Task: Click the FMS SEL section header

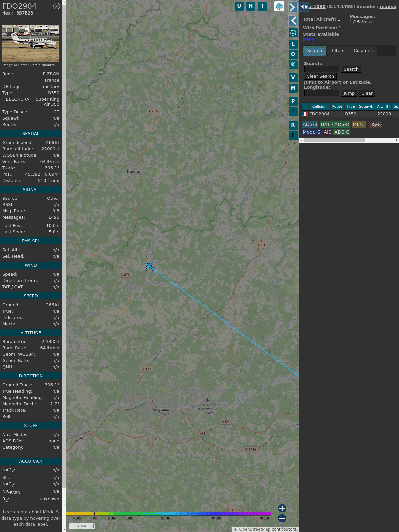Action: [31, 241]
